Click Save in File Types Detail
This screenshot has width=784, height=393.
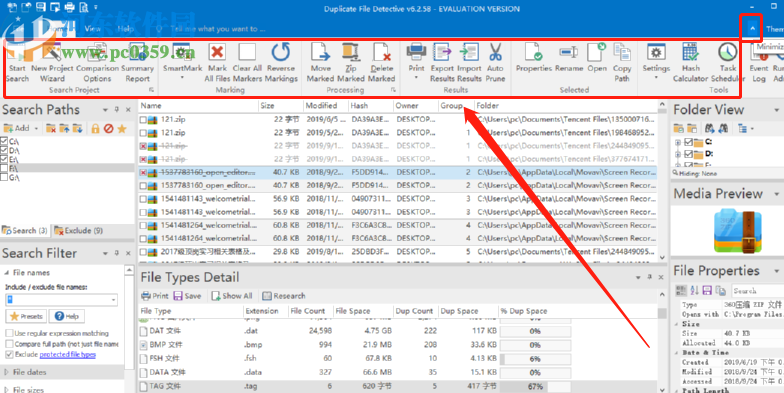click(x=187, y=296)
